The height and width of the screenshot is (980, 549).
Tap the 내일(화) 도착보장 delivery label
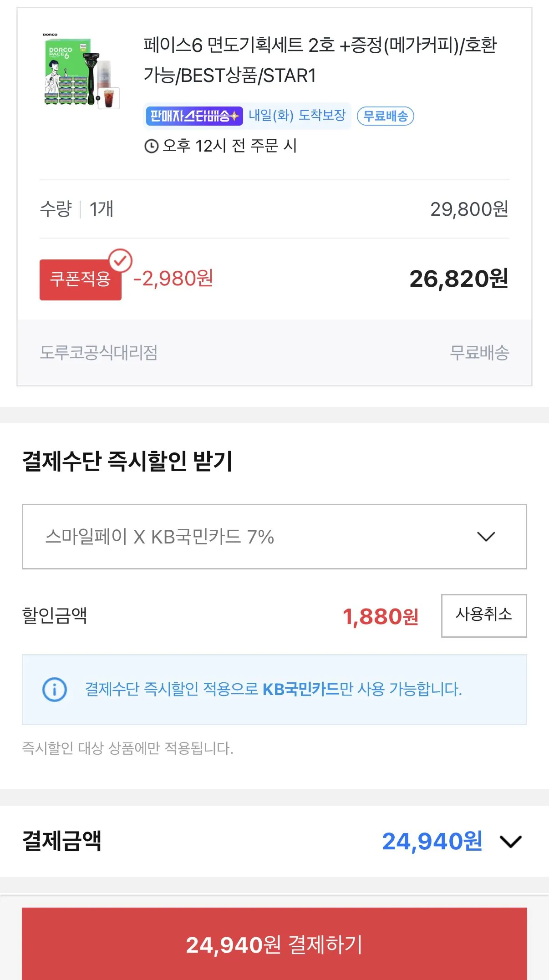point(297,116)
